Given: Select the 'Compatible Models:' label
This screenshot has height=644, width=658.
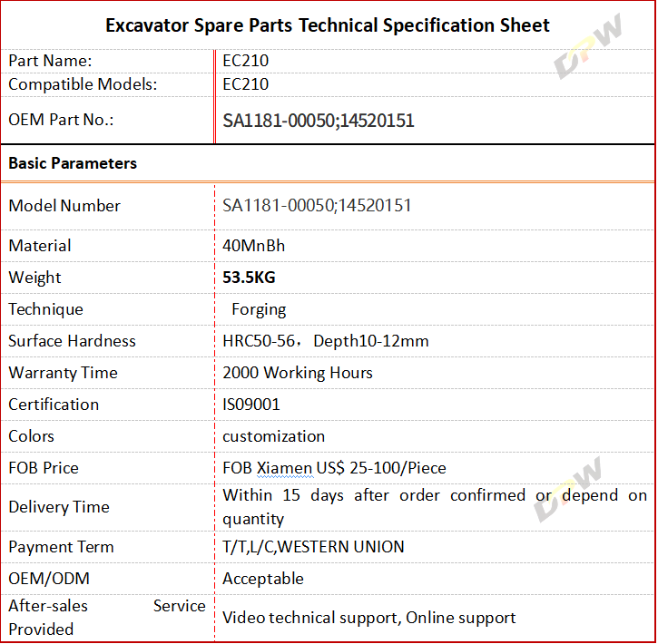Looking at the screenshot, I should (x=83, y=84).
